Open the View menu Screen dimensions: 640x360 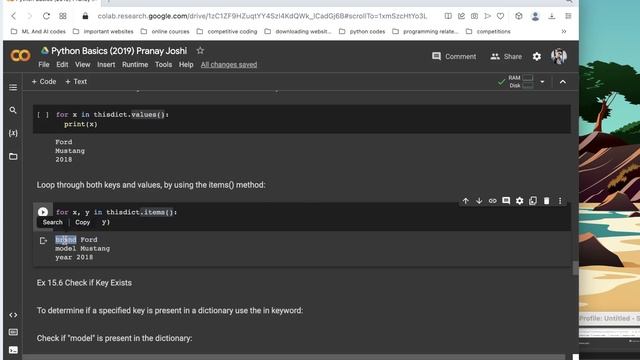tap(82, 64)
